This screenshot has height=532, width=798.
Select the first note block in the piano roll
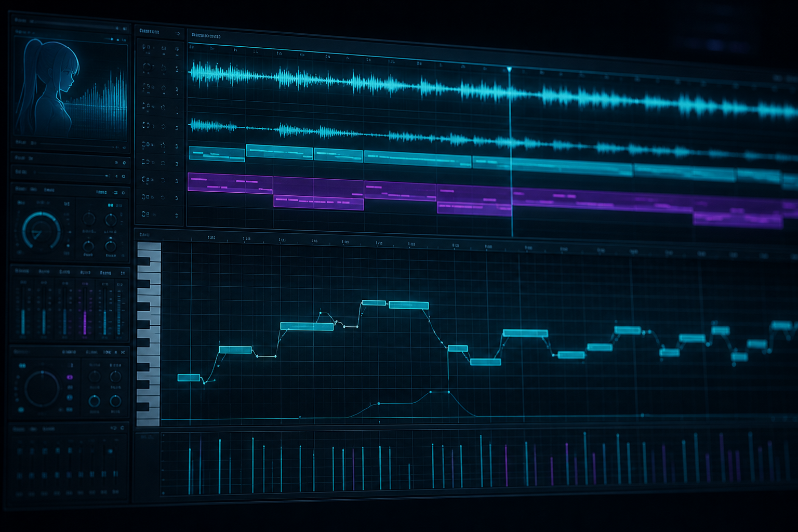[189, 378]
